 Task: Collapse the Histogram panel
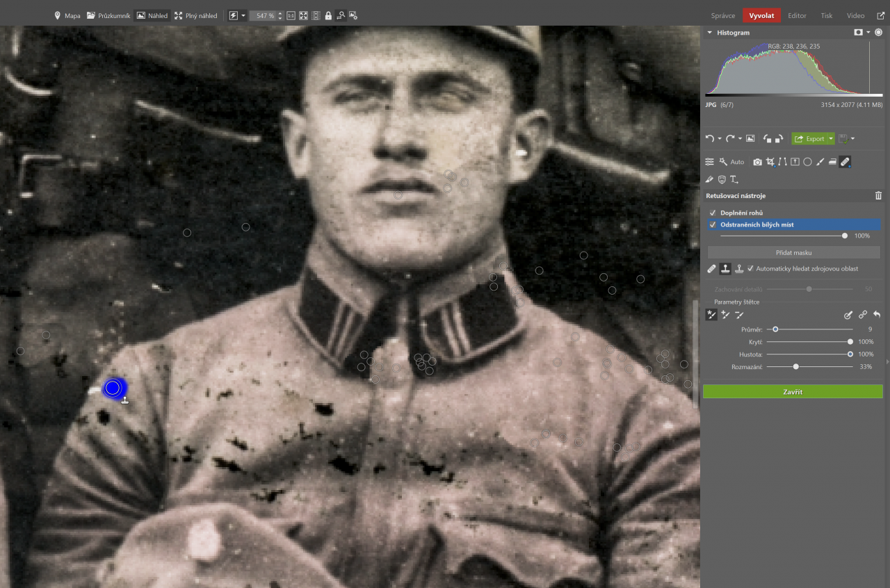coord(710,33)
